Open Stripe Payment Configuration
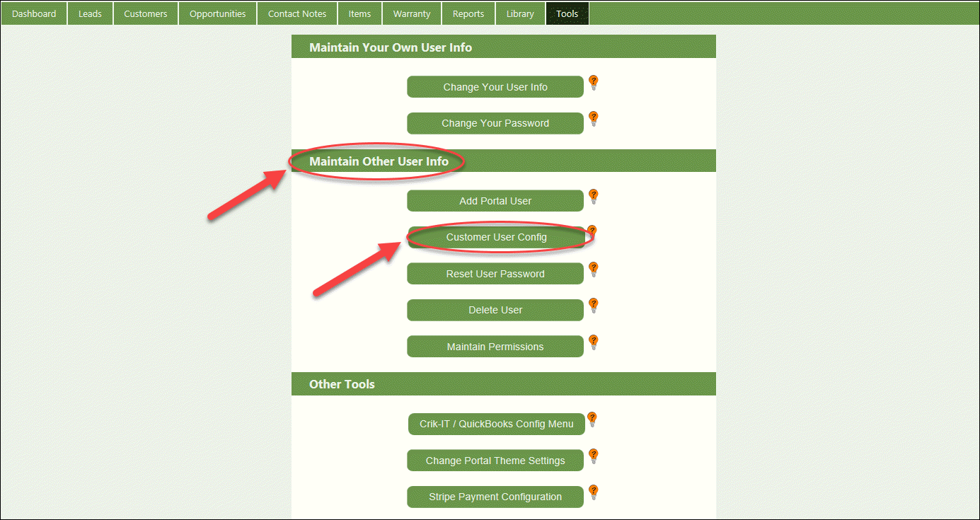980x520 pixels. (x=495, y=497)
